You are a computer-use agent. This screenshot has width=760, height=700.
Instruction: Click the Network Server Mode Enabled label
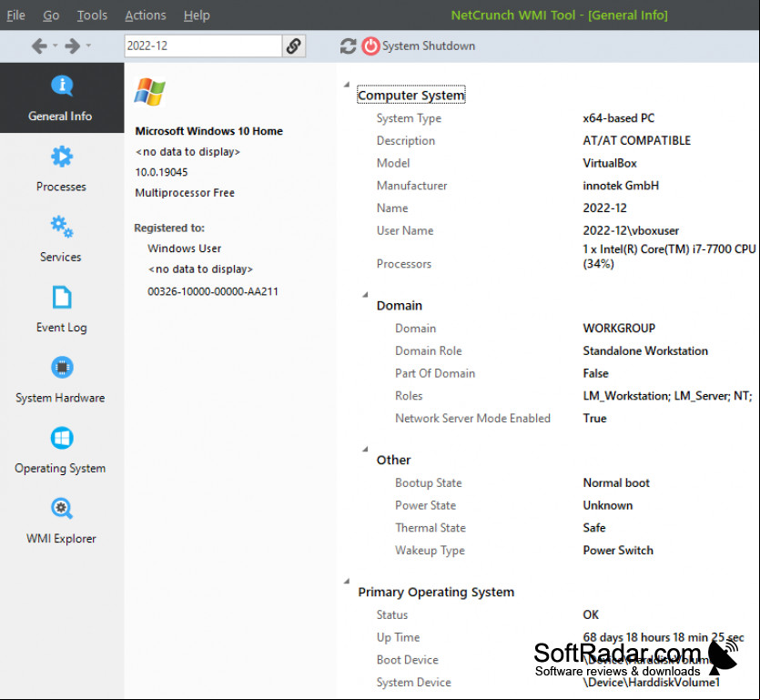tap(472, 419)
